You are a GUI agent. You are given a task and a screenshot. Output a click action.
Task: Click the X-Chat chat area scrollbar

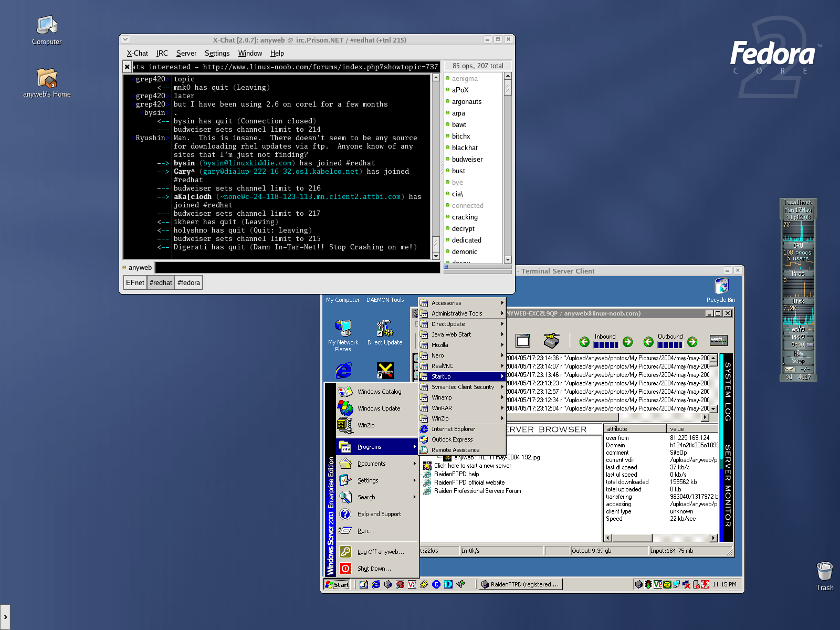pos(436,166)
